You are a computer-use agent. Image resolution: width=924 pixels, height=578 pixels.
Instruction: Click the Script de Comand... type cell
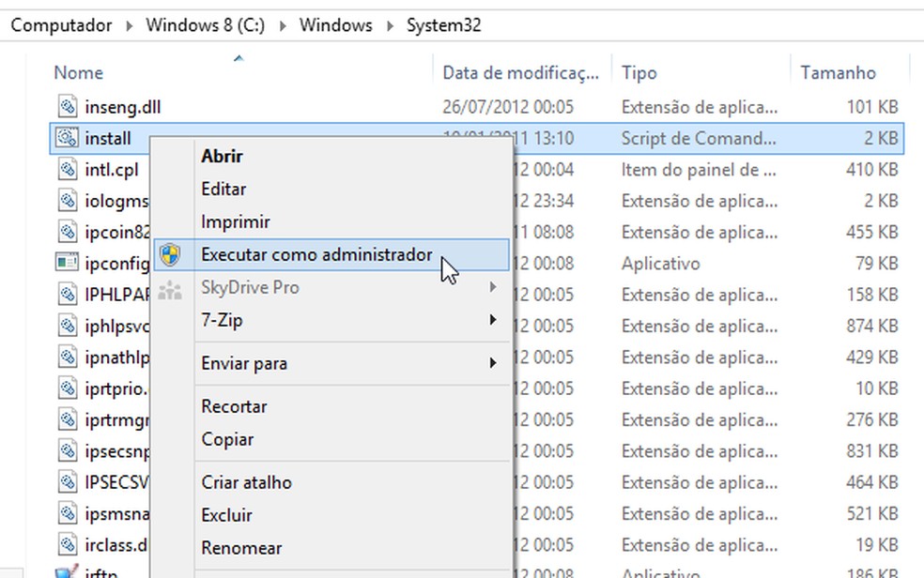699,138
